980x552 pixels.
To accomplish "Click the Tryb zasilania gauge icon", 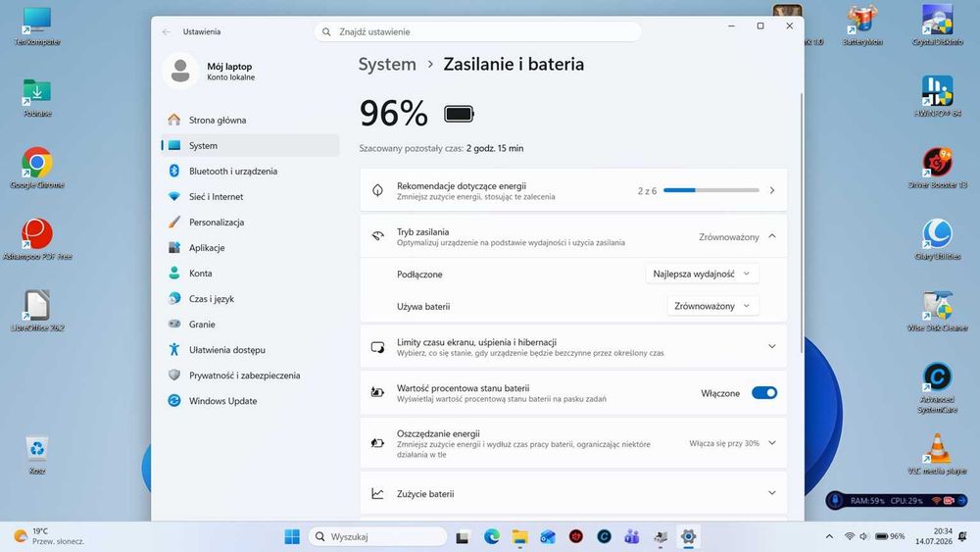I will click(x=377, y=236).
